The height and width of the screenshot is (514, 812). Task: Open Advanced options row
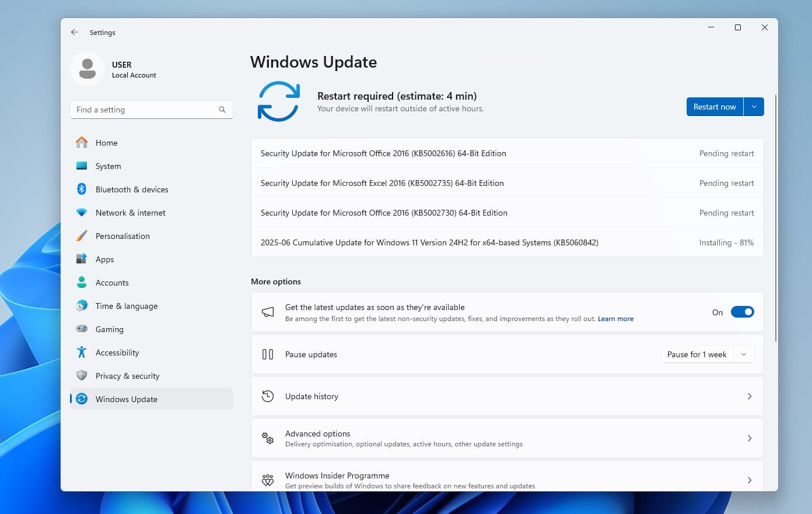[x=506, y=438]
